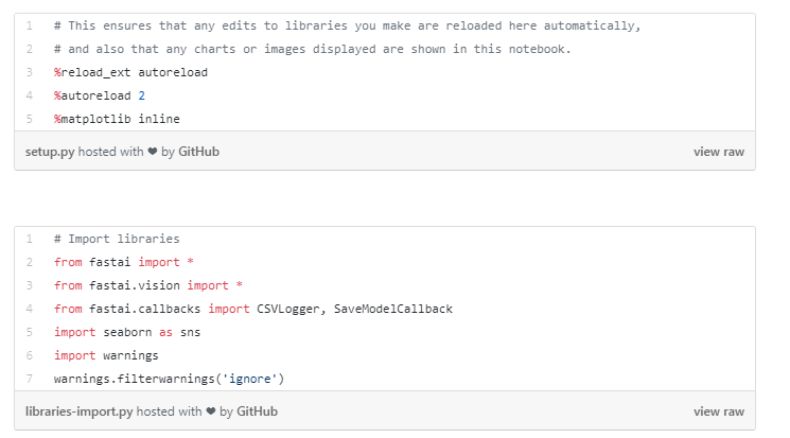Click GitHub link in libraries-import.py footer
Screen dimensions: 790x438
click(x=257, y=411)
